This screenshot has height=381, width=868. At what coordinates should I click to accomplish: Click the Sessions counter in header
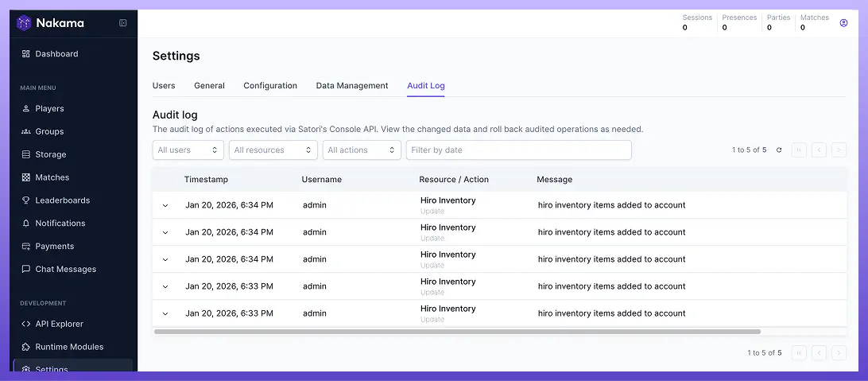[x=697, y=22]
